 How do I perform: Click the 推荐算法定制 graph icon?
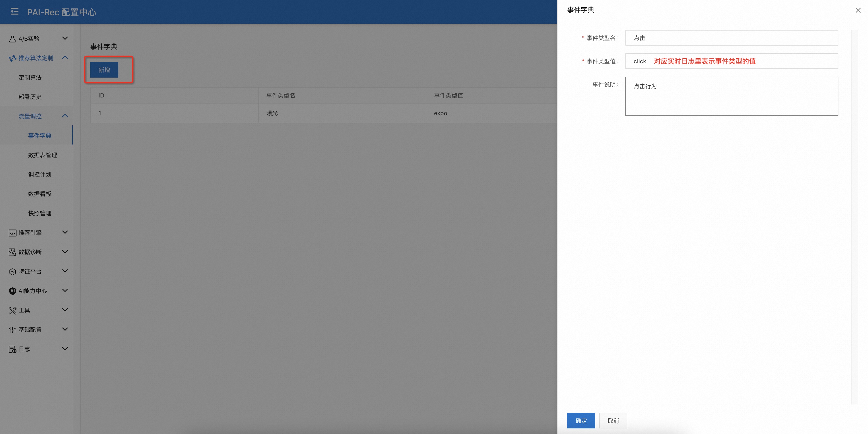[12, 58]
